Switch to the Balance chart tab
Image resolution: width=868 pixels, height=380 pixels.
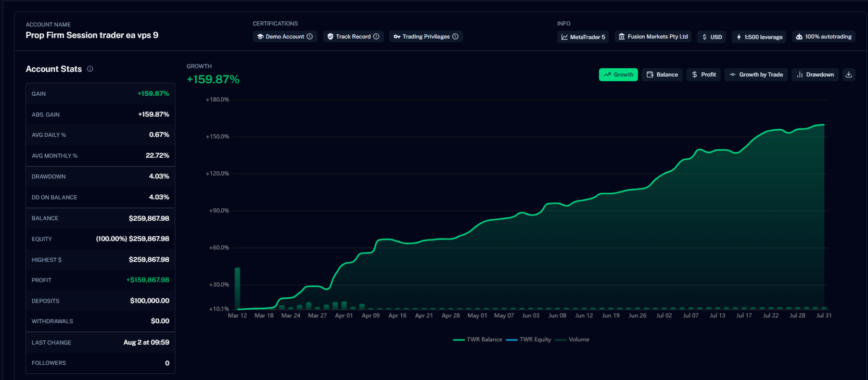(x=662, y=74)
